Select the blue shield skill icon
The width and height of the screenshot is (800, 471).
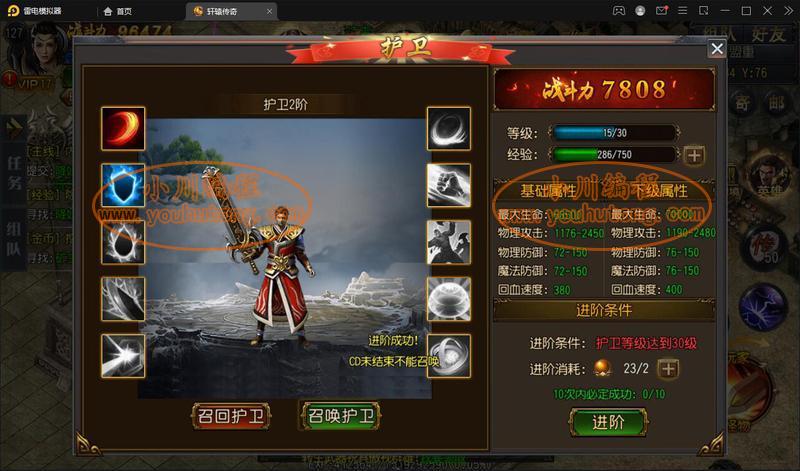click(123, 185)
